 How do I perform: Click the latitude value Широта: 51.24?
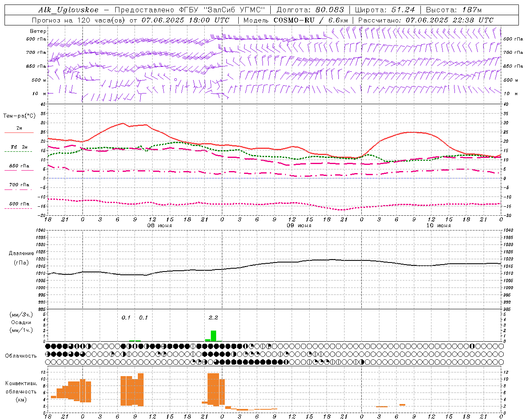point(385,10)
